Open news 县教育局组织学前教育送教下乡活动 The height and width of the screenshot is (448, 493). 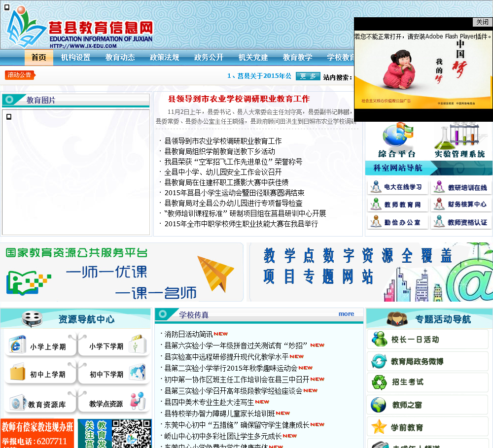(x=220, y=151)
